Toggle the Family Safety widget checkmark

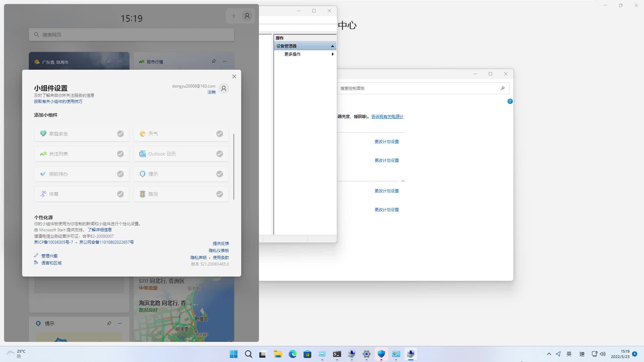[x=120, y=134]
